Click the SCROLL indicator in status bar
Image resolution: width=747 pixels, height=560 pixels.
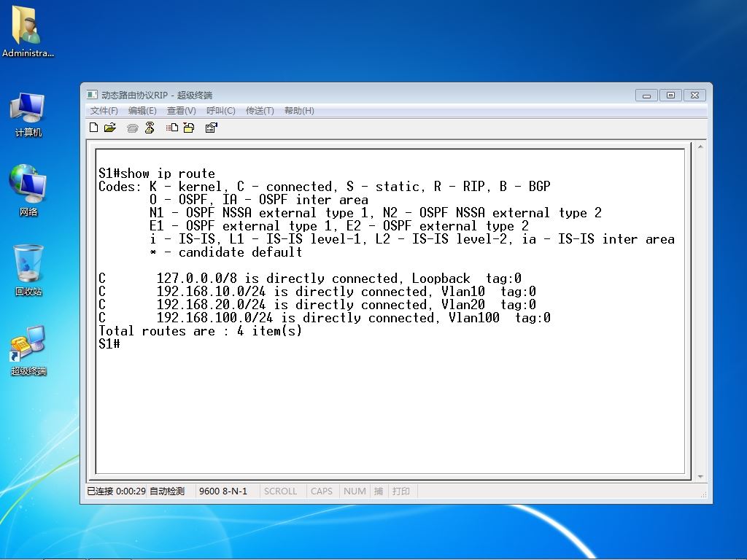coord(280,491)
